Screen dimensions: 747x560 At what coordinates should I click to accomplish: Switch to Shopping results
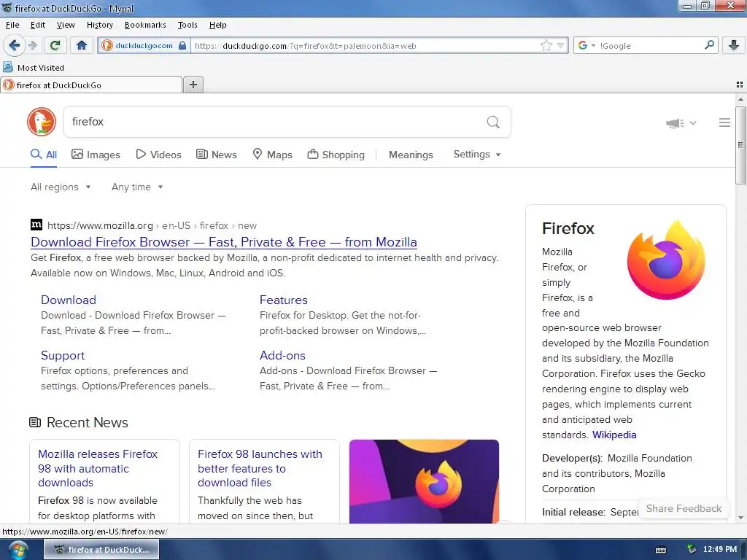tap(336, 155)
